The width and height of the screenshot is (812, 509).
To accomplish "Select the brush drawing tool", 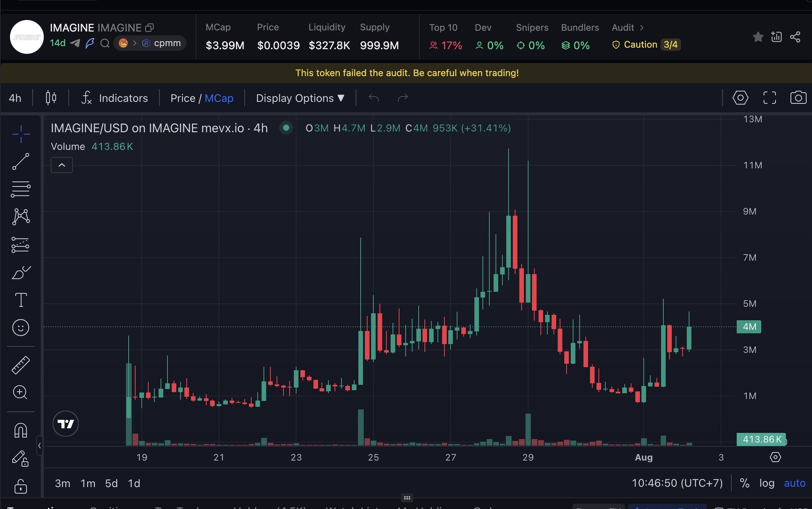I will tap(21, 272).
